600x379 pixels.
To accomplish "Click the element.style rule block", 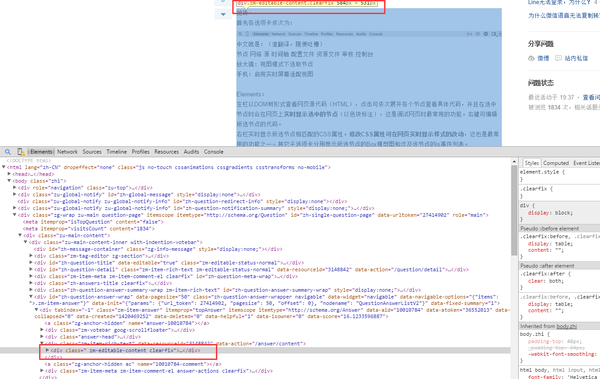I will [x=559, y=175].
